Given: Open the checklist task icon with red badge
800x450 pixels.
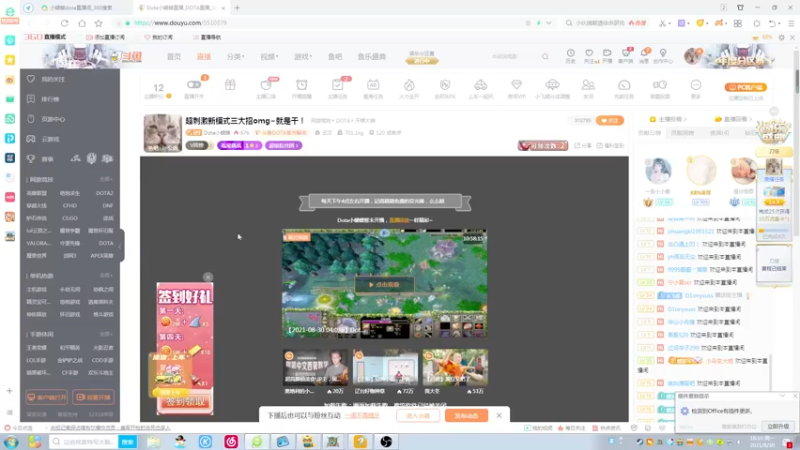Looking at the screenshot, I should coord(337,85).
